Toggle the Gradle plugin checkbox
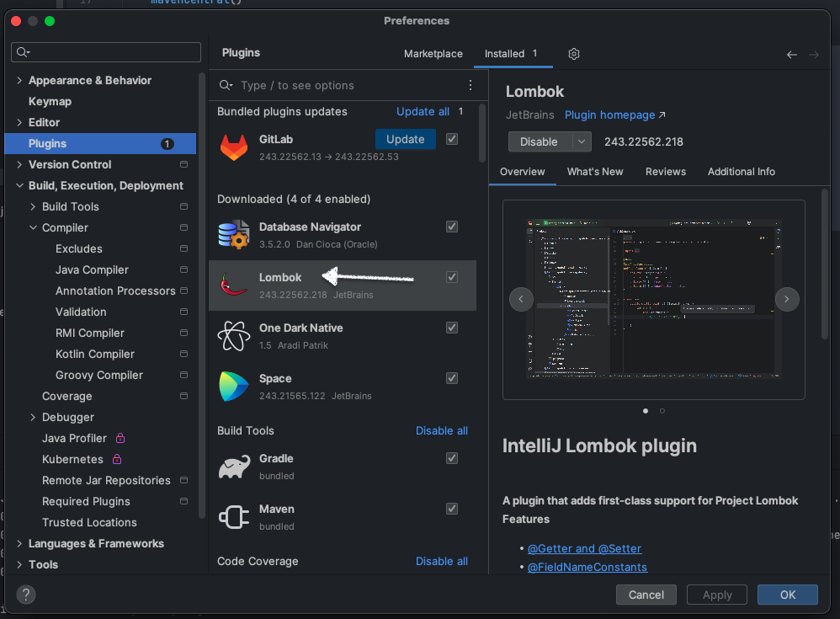Viewport: 840px width, 619px height. [x=452, y=458]
